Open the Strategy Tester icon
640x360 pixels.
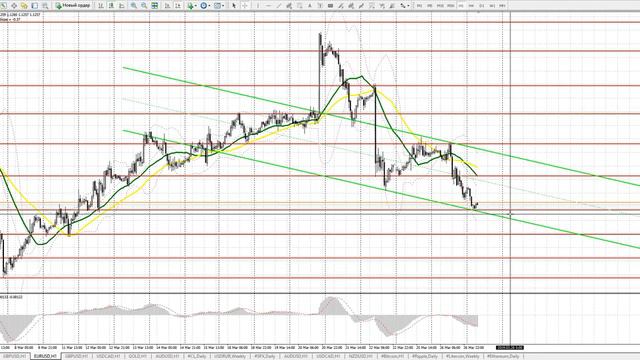pyautogui.click(x=45, y=6)
